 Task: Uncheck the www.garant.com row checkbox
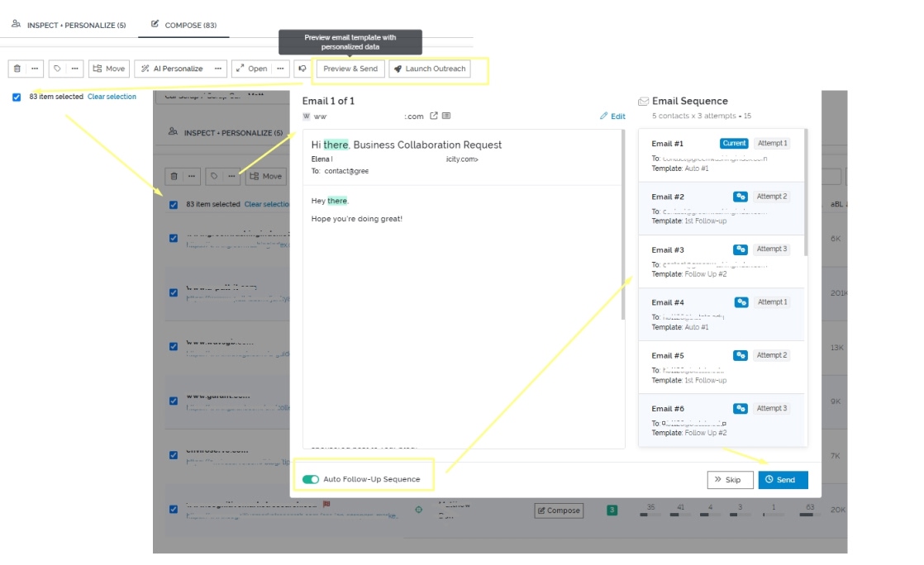coord(173,401)
